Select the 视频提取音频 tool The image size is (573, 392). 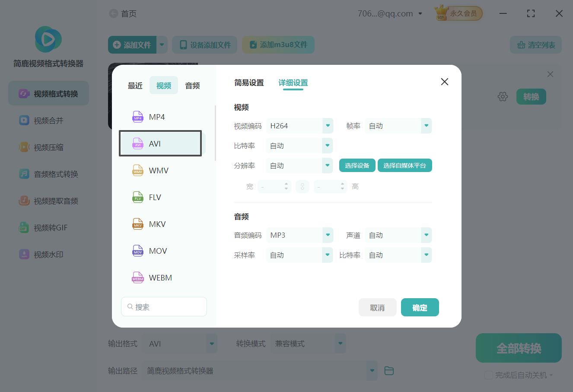48,201
